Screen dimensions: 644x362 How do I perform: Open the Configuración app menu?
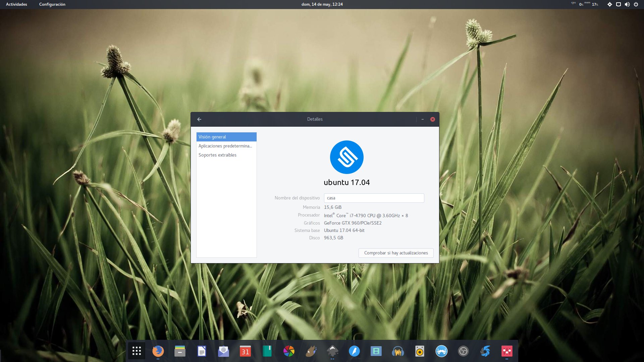coord(52,4)
